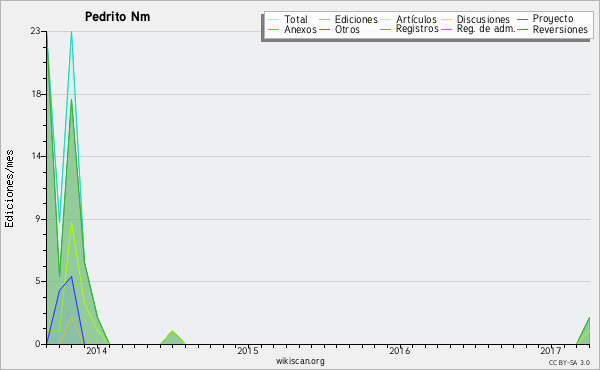Click the red Reversiones legend line swatch
Viewport: 600px width, 370px height.
(522, 29)
